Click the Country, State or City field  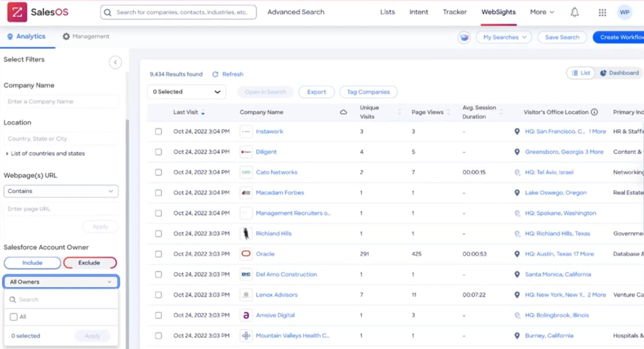61,139
